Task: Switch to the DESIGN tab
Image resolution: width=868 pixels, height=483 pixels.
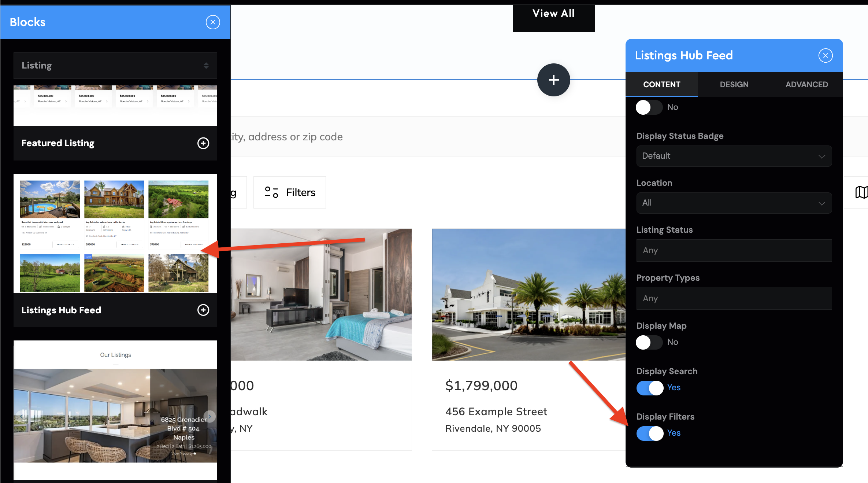Action: click(734, 85)
